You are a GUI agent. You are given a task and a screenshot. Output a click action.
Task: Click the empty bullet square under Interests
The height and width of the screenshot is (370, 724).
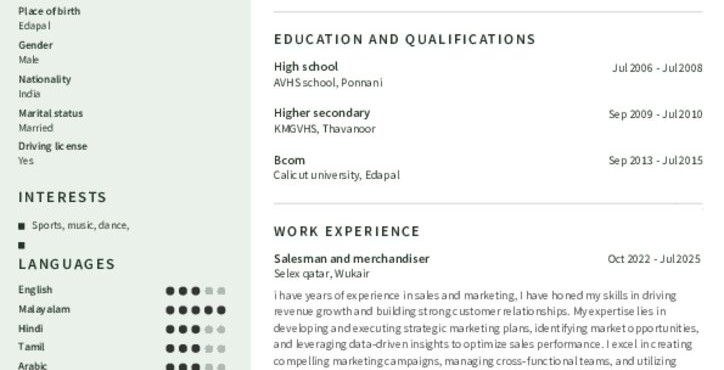pyautogui.click(x=21, y=245)
